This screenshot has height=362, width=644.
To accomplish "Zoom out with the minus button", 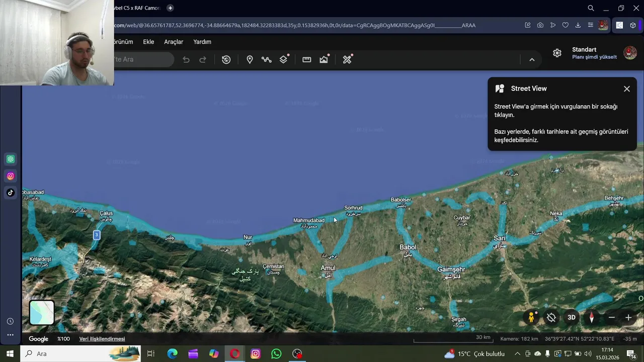I will pos(611,317).
